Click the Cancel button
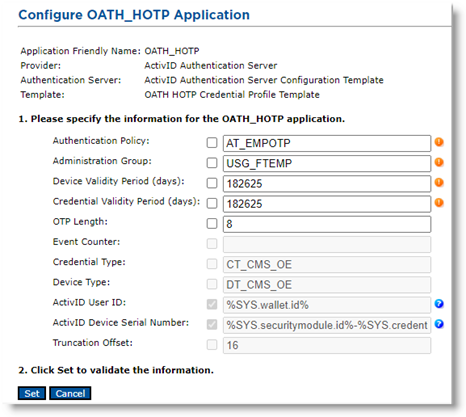This screenshot has height=417, width=466. tap(70, 393)
